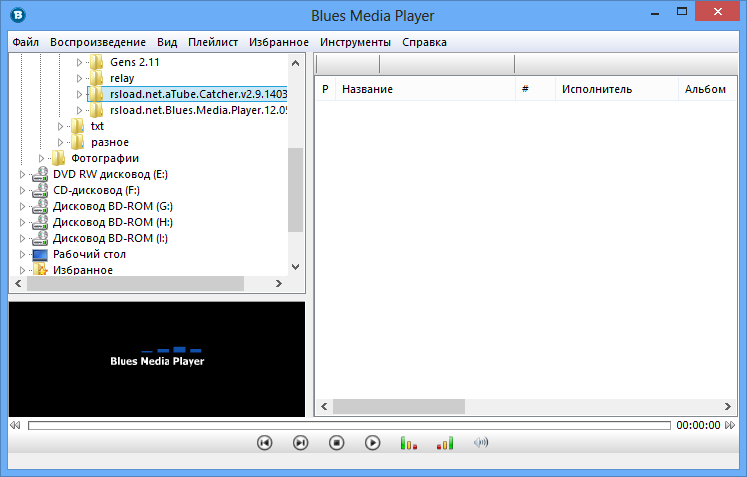Expand the txt folder node

coord(61,126)
